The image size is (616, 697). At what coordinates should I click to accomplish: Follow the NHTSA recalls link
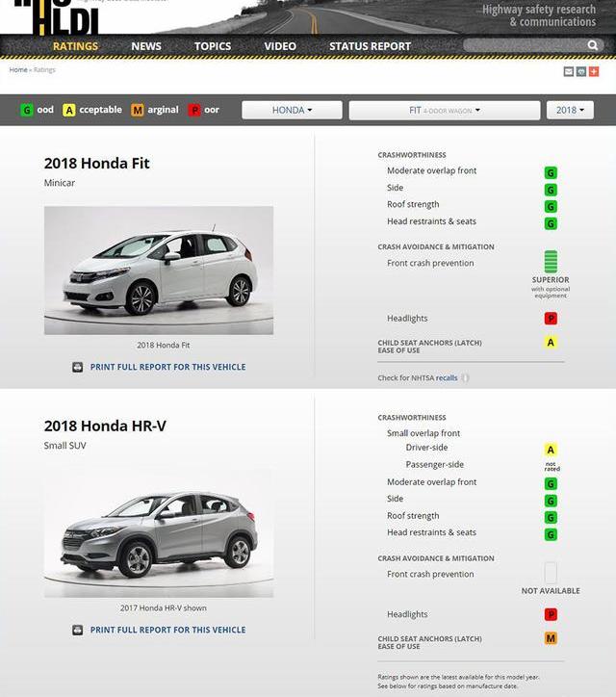[447, 377]
